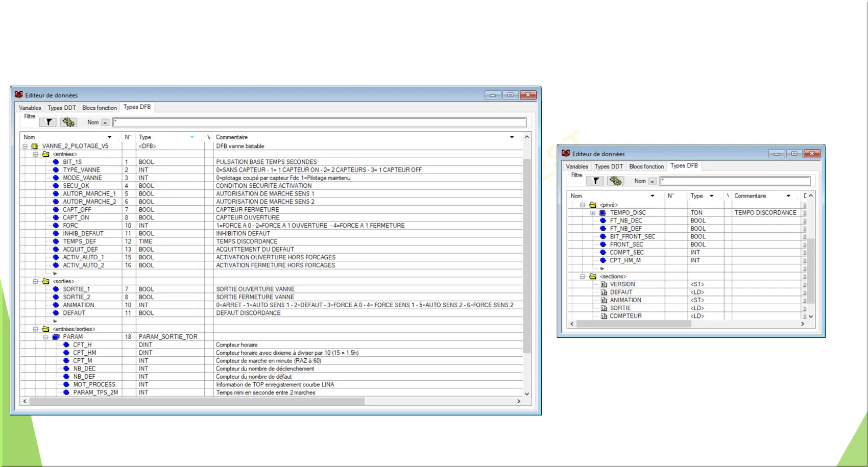
Task: Click the Nom filter input in left window
Action: point(320,122)
